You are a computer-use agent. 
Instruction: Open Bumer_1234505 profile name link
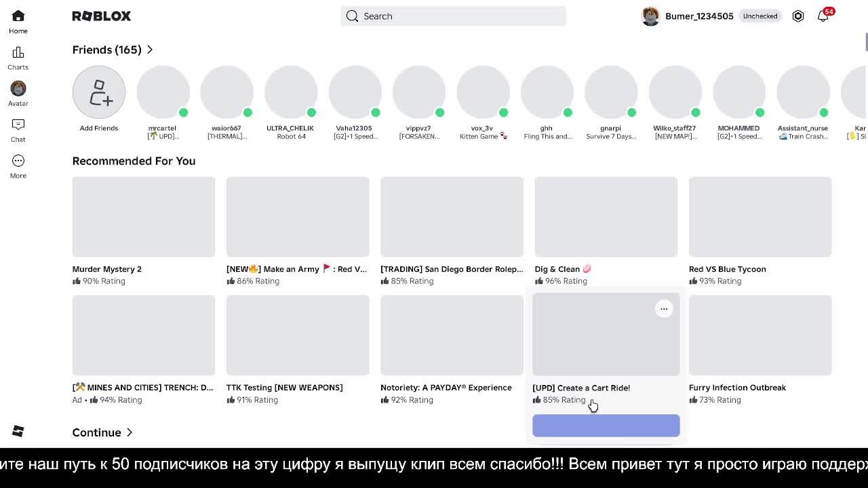click(x=699, y=16)
